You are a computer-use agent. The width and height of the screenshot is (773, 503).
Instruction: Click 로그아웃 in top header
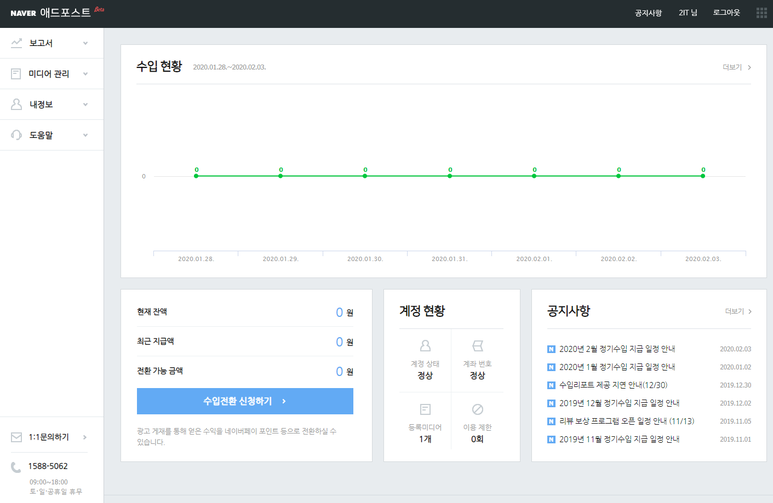pos(726,13)
